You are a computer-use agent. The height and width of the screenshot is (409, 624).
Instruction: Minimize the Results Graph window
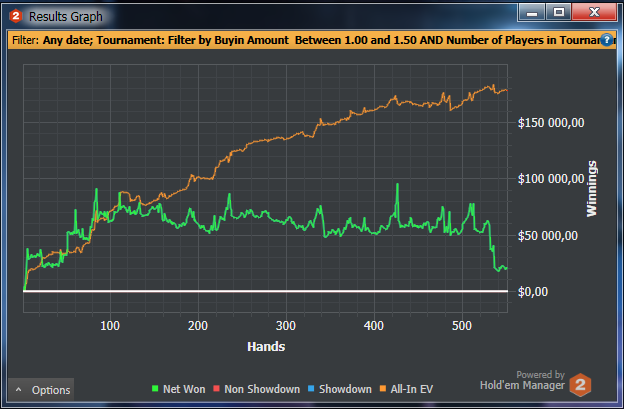[532, 12]
